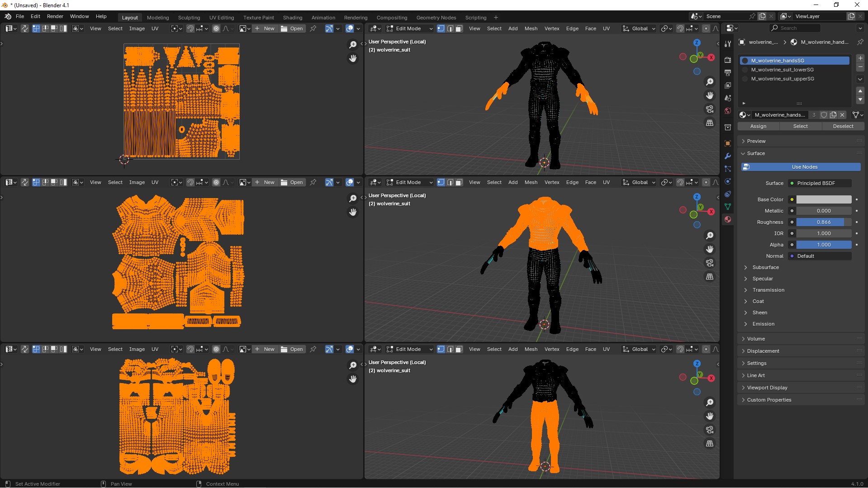The height and width of the screenshot is (488, 868).
Task: Enable the snapping magnet in viewport header
Action: tap(680, 28)
